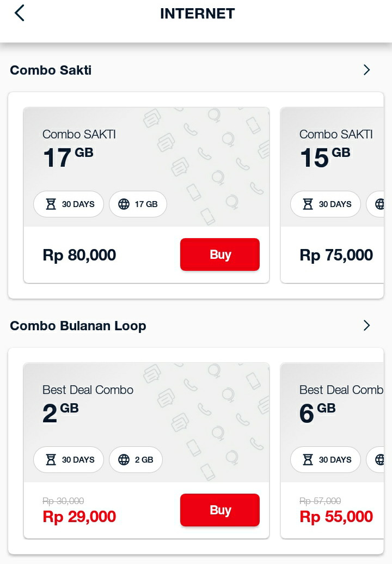Buy the Best Deal Combo 2 GB
The image size is (392, 564).
tap(220, 510)
